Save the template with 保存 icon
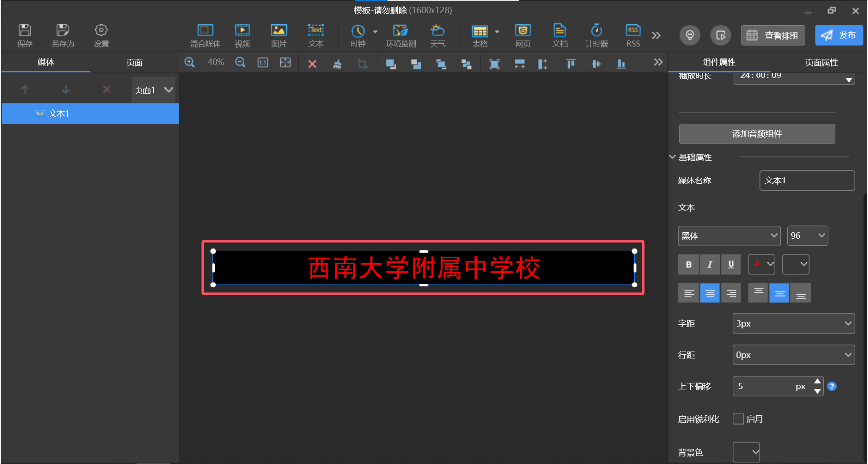 [x=25, y=35]
